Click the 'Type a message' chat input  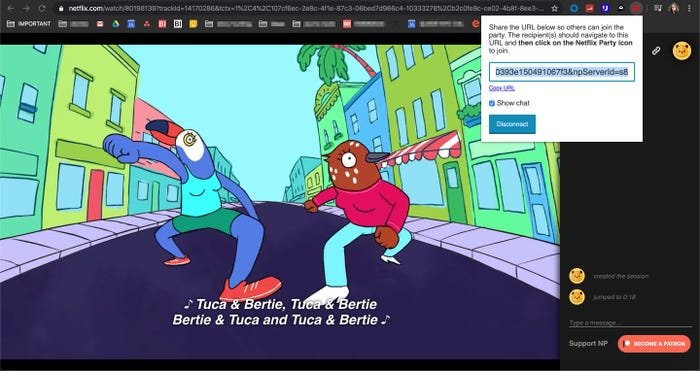pyautogui.click(x=630, y=323)
